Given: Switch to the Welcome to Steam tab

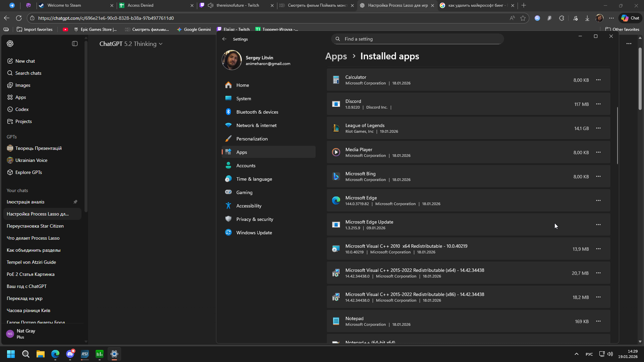Looking at the screenshot, I should pos(64,5).
